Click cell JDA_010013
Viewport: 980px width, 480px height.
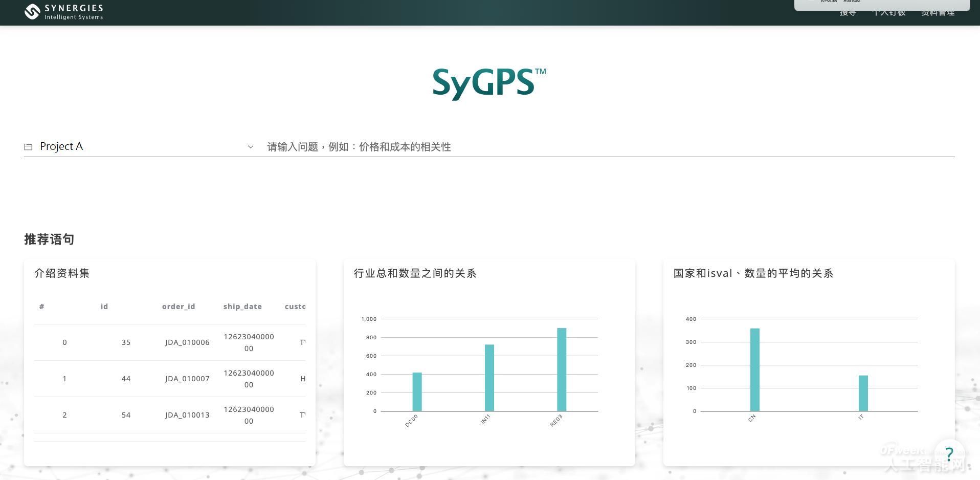(x=187, y=415)
